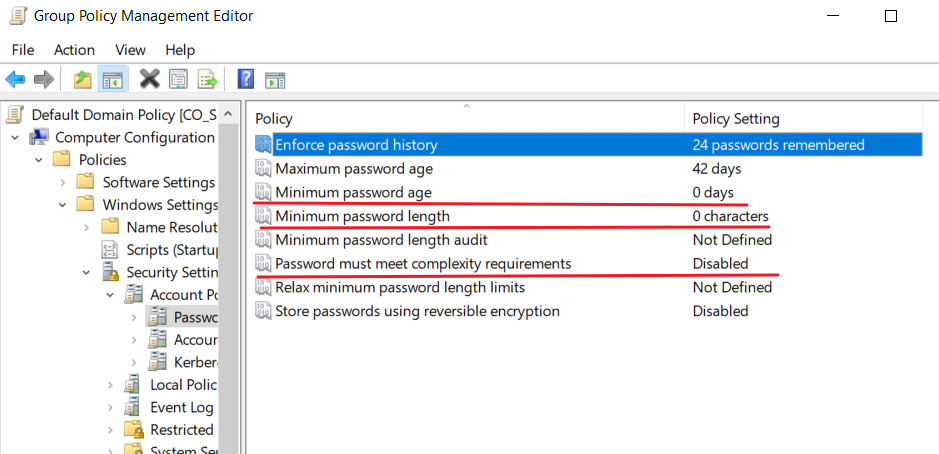Viewport: 939px width, 454px height.
Task: Expand the Software Settings folder
Action: pos(63,183)
